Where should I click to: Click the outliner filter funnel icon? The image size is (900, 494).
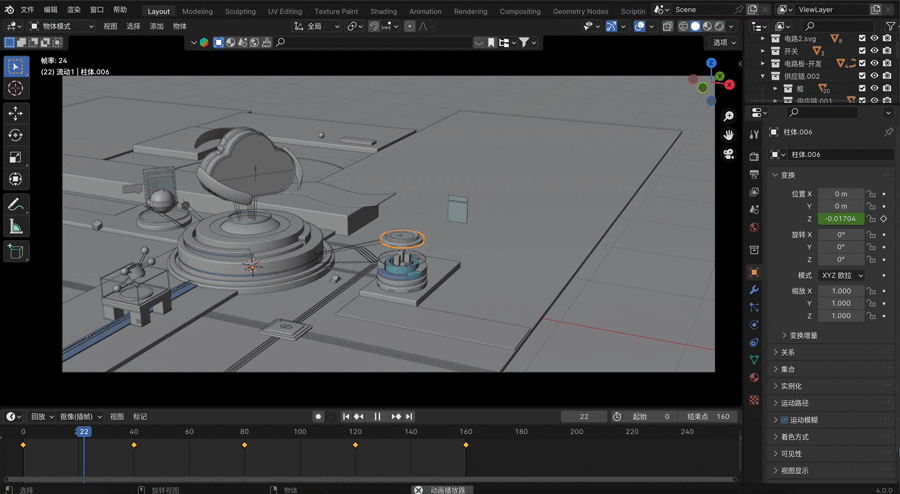pos(890,26)
